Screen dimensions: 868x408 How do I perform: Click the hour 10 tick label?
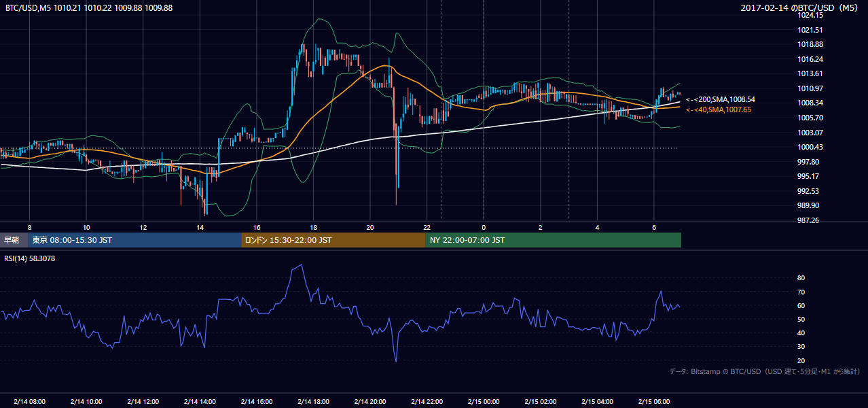(86, 226)
